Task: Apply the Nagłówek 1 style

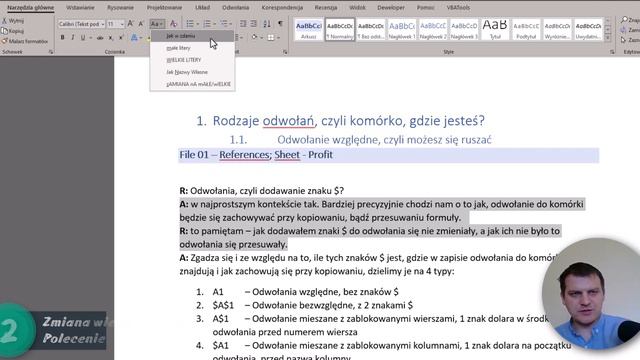Action: [402, 29]
